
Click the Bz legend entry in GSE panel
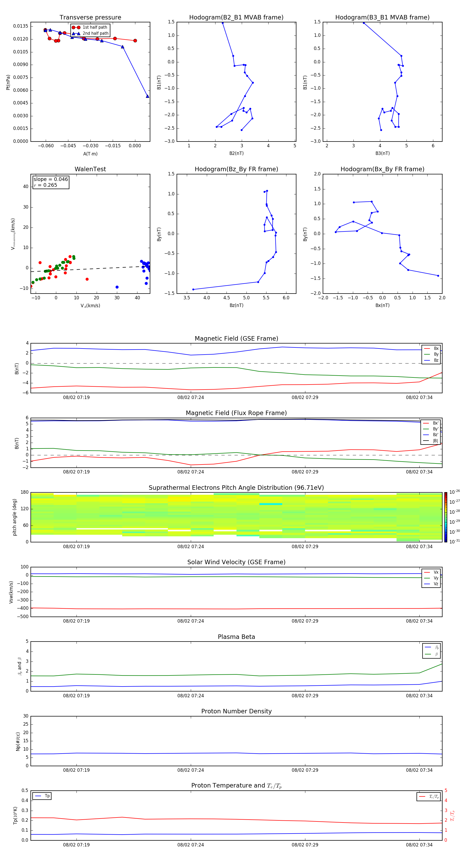431,360
